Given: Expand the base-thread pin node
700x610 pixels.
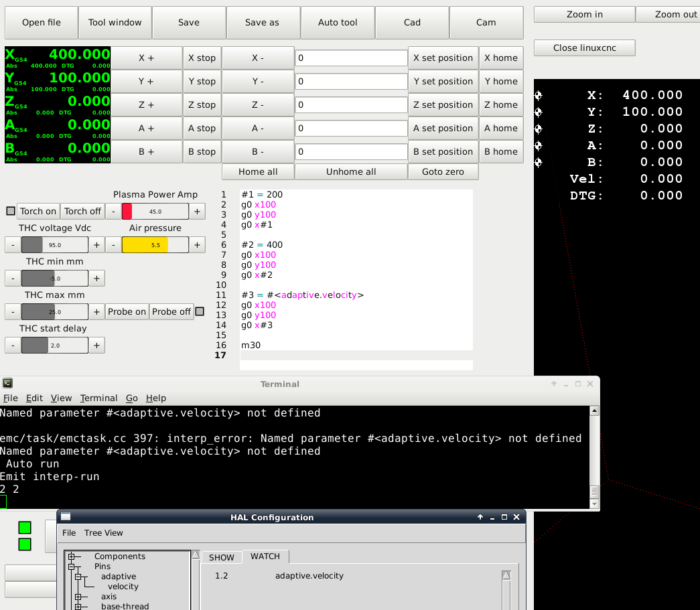Looking at the screenshot, I should coord(78,607).
